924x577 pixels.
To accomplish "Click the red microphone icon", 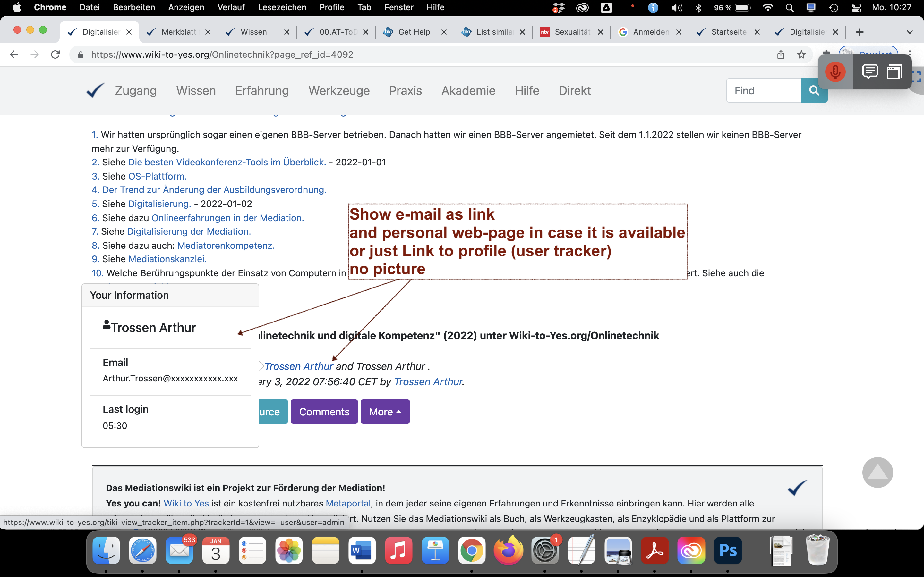I will 835,72.
